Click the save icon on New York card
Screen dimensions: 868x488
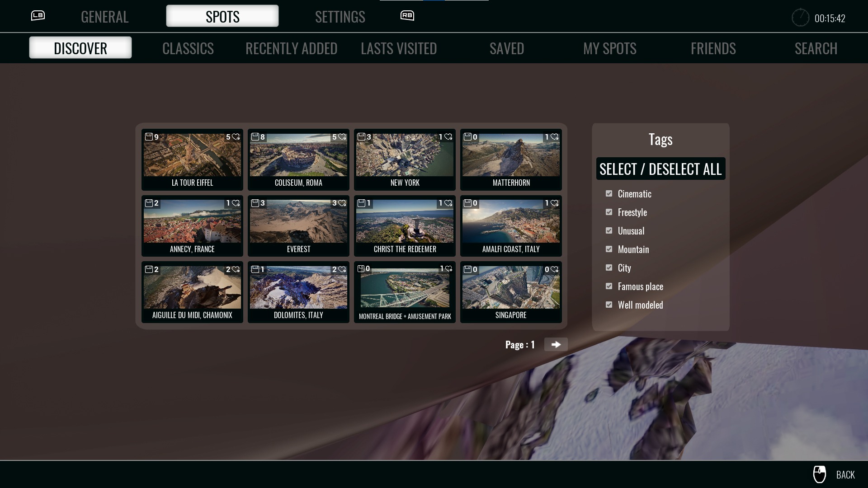tap(361, 136)
